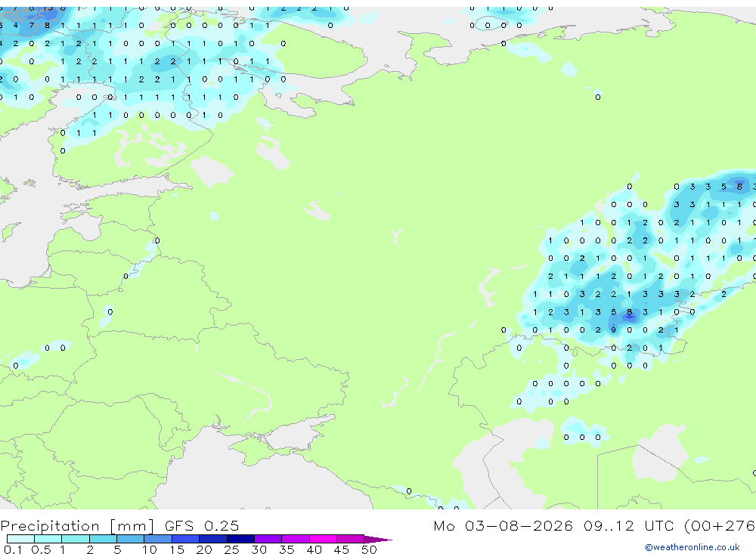This screenshot has width=756, height=554.
Task: Pick the 1–2 mm legend color swatch
Action: pos(76,539)
